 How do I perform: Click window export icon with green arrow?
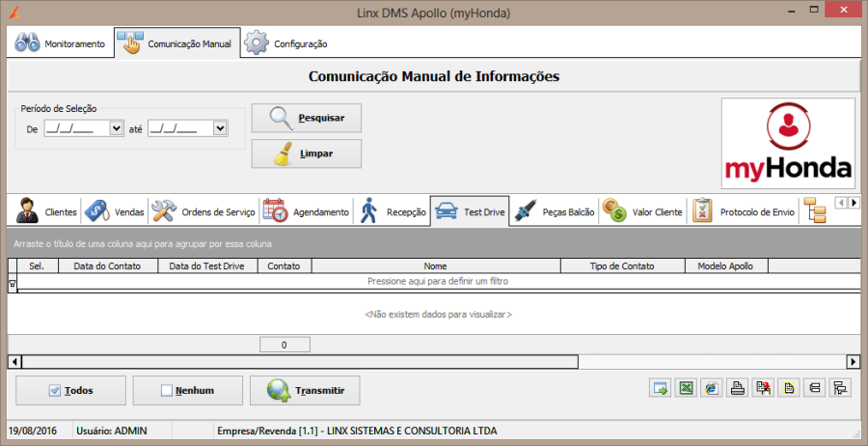(660, 388)
